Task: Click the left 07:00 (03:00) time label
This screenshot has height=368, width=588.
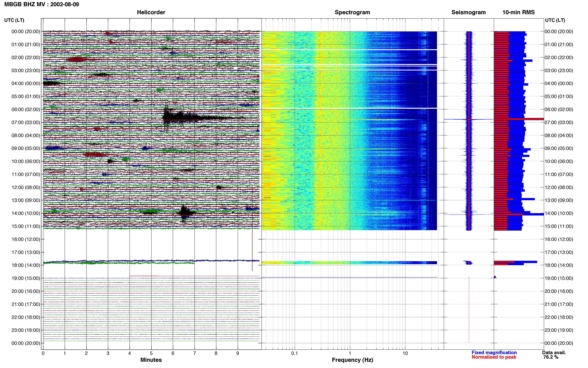Action: click(26, 122)
